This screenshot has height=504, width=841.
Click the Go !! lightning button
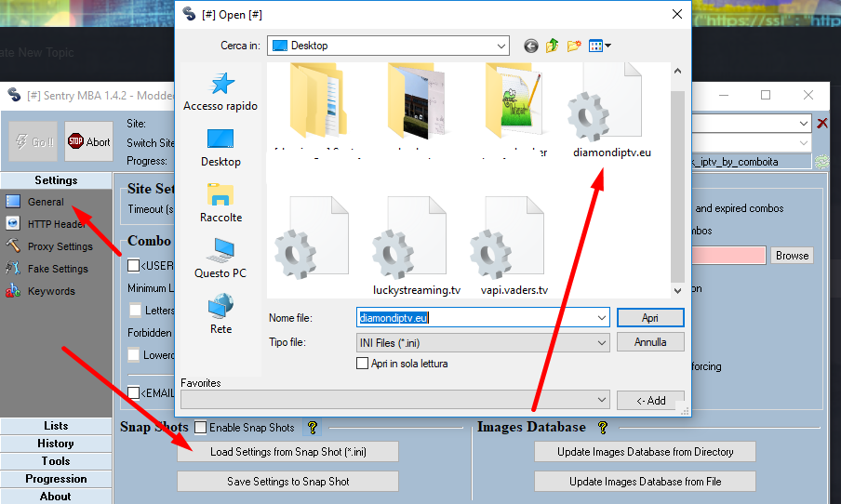(33, 141)
